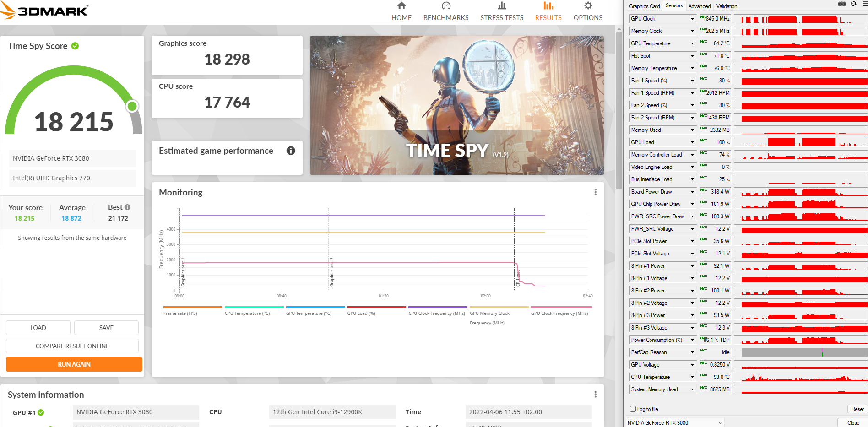Open the System information three-dot menu
Screen dimensions: 868x427
[x=595, y=395]
